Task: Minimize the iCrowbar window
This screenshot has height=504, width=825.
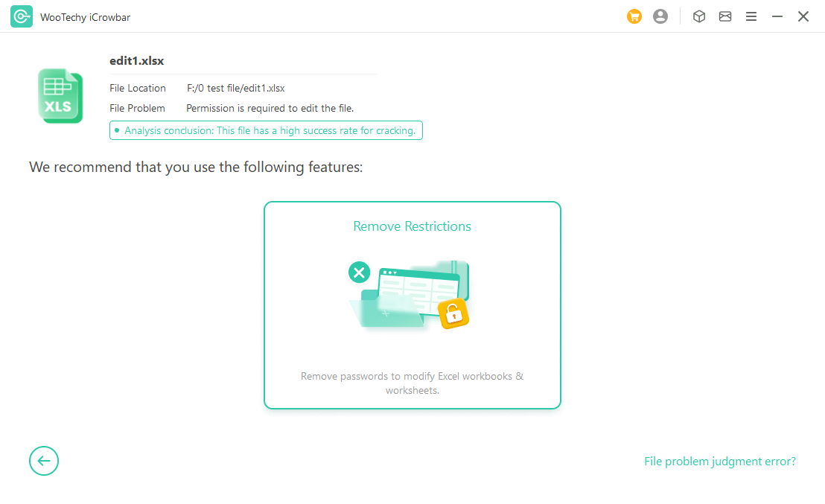Action: pos(777,16)
